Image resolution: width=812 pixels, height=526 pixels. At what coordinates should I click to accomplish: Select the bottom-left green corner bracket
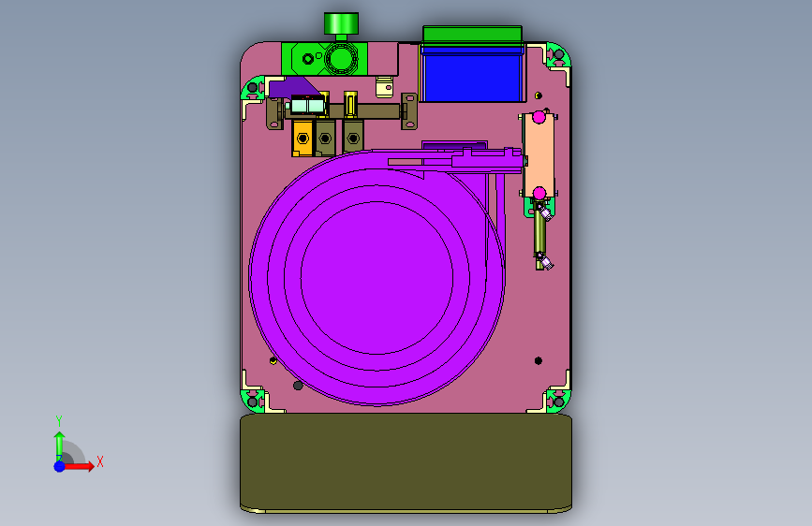pyautogui.click(x=253, y=400)
